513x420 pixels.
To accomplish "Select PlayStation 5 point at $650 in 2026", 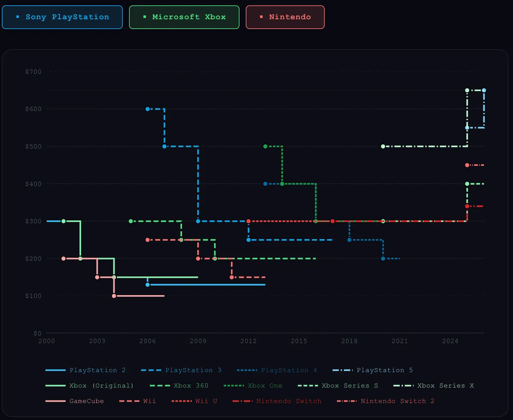I will point(484,90).
